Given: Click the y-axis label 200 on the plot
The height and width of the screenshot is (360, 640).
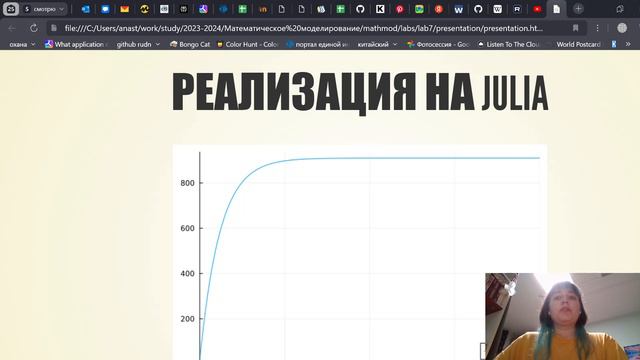Looking at the screenshot, I should 187,319.
